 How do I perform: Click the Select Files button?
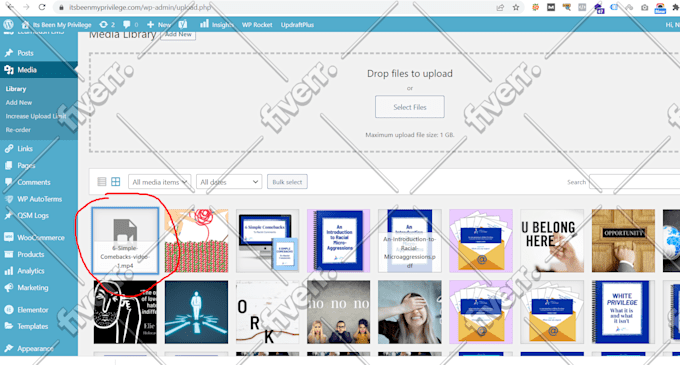click(x=410, y=107)
